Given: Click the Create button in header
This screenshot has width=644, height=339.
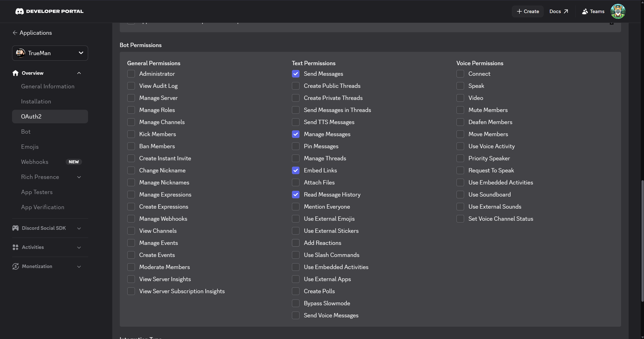Looking at the screenshot, I should [528, 11].
